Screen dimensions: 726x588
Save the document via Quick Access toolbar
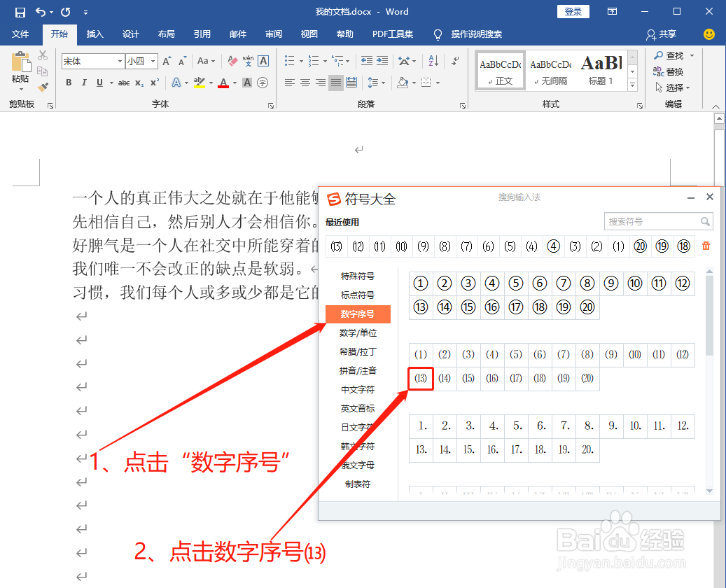tap(20, 11)
